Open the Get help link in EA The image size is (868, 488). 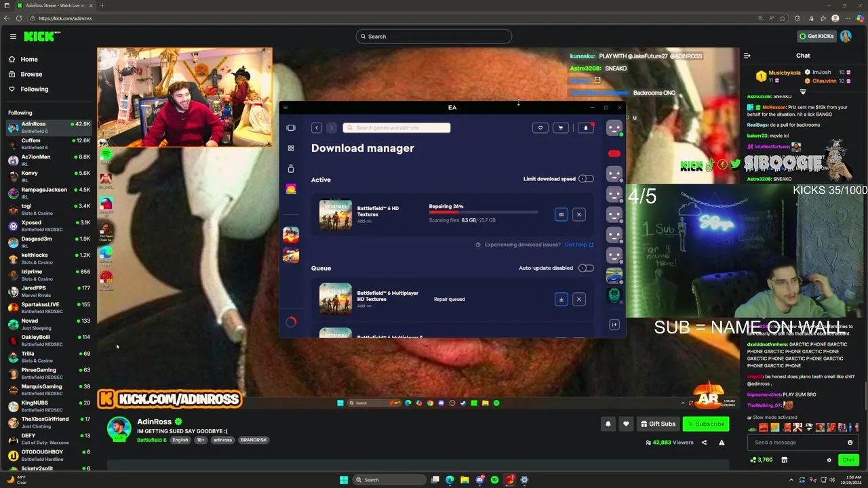[x=578, y=245]
